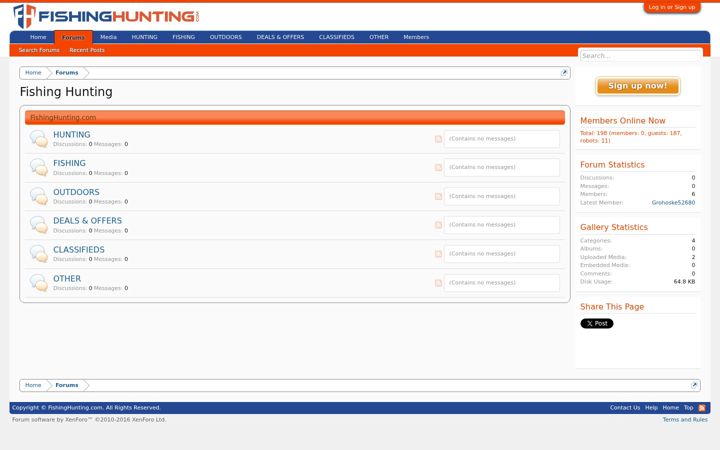The width and height of the screenshot is (720, 450).
Task: Click Forums in the bottom breadcrumb
Action: point(67,385)
